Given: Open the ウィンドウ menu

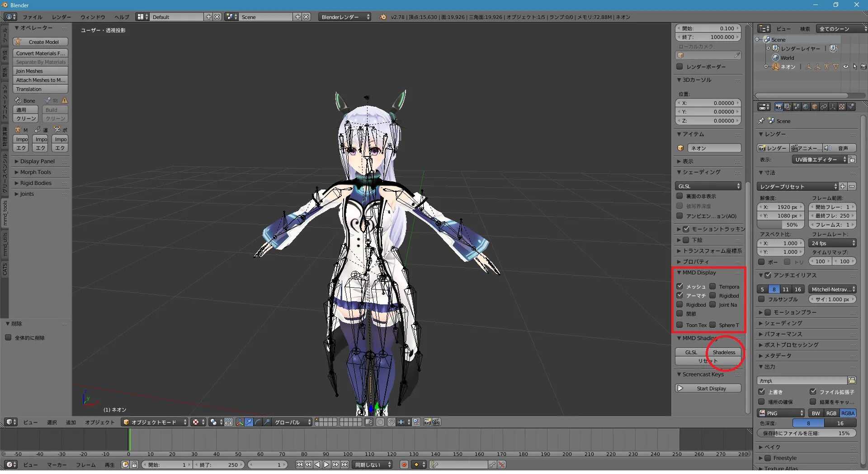Looking at the screenshot, I should 93,17.
